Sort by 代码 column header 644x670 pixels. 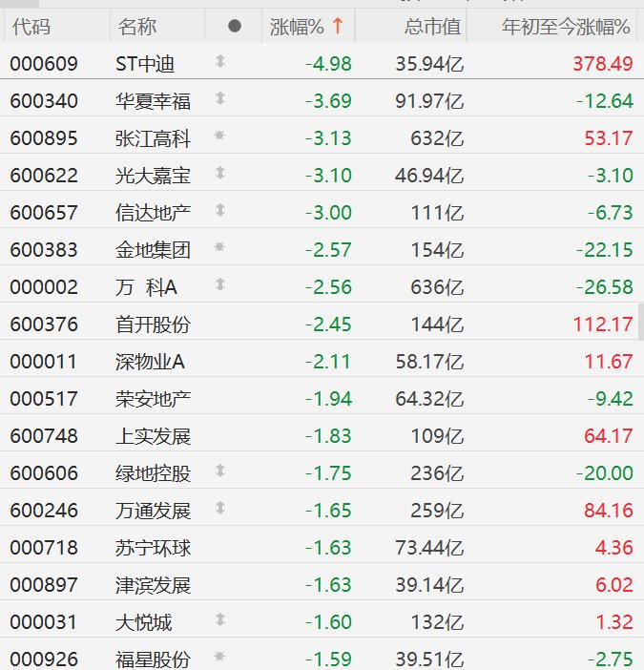tap(31, 27)
